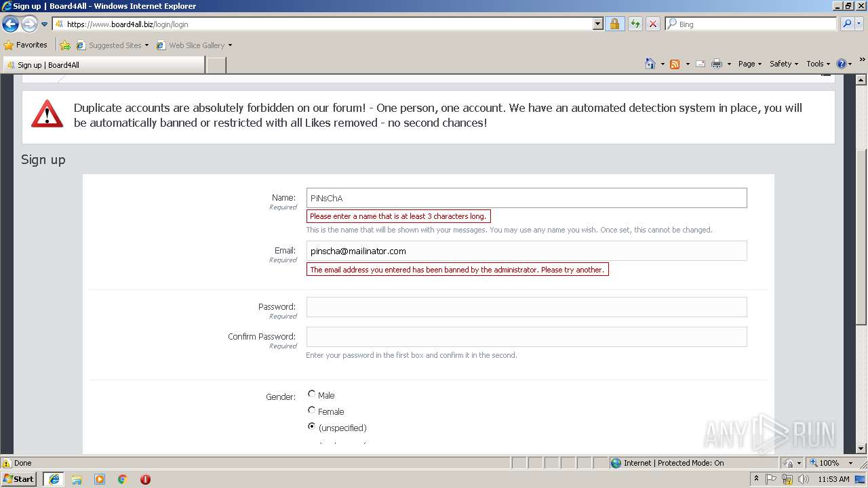Click the Action Center flag tray icon
Image resolution: width=868 pixels, height=488 pixels.
click(771, 479)
